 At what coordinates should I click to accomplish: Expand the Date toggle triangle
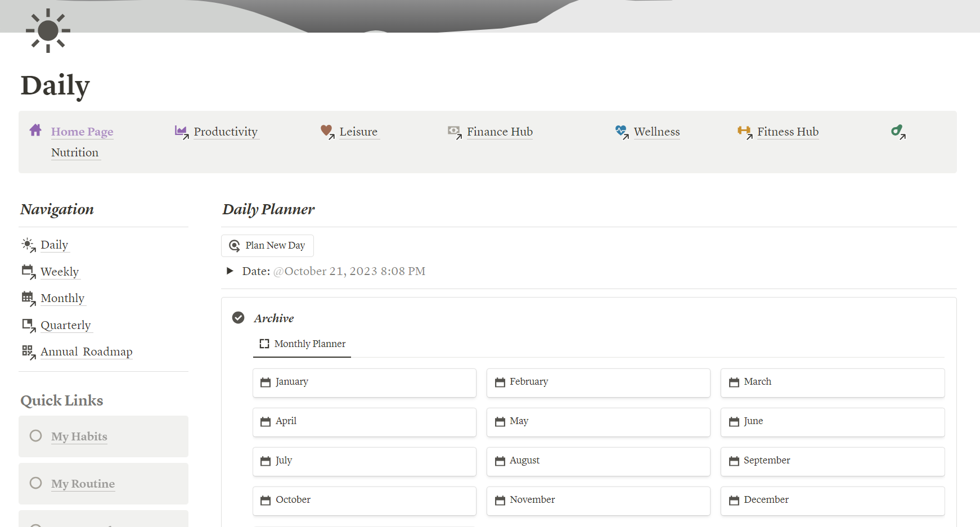(230, 271)
